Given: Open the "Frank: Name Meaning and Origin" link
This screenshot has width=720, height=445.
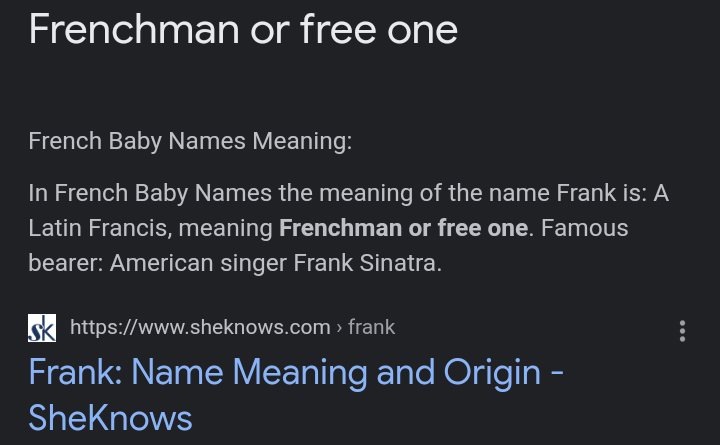Looking at the screenshot, I should (296, 373).
